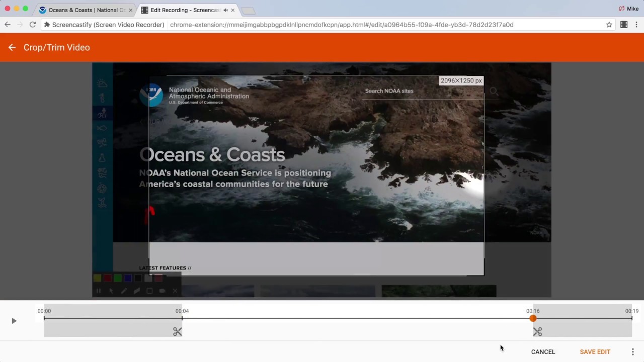
Task: Select the right scissors trim handle at 00:16
Action: click(x=537, y=332)
